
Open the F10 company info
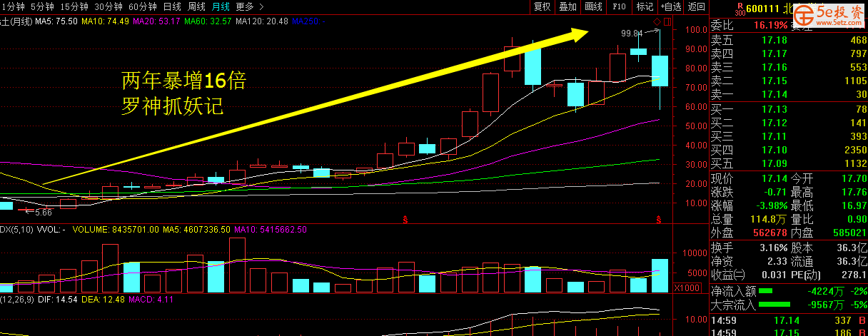[x=619, y=6]
